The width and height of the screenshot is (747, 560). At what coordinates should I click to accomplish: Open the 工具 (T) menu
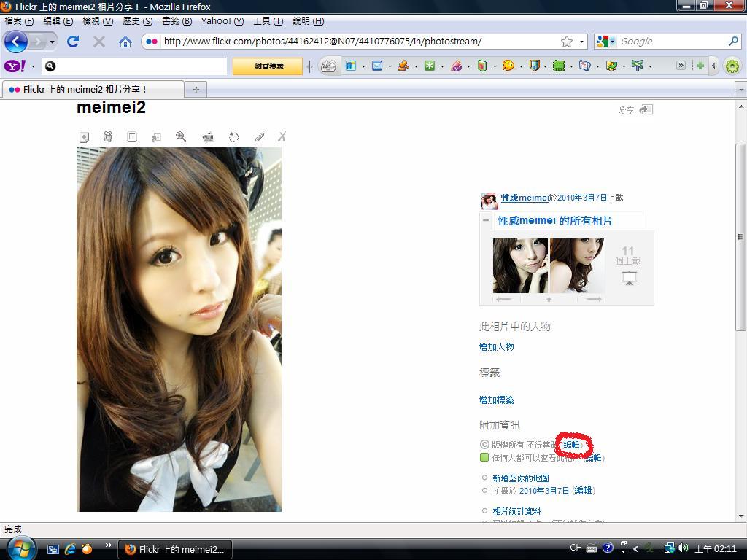tap(268, 21)
